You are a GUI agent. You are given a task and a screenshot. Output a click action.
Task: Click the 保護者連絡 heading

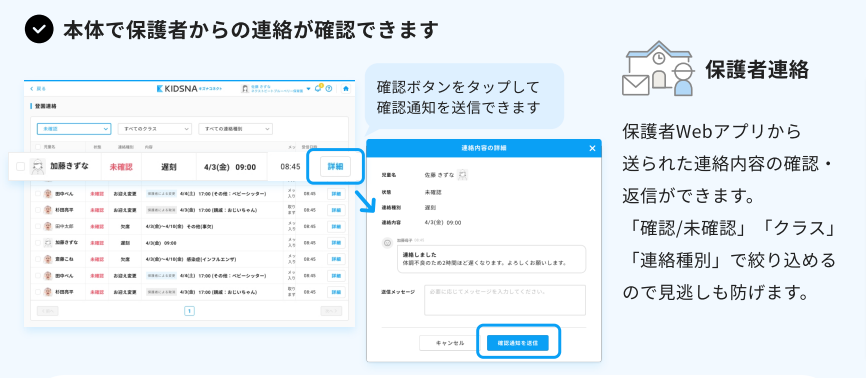pos(757,70)
